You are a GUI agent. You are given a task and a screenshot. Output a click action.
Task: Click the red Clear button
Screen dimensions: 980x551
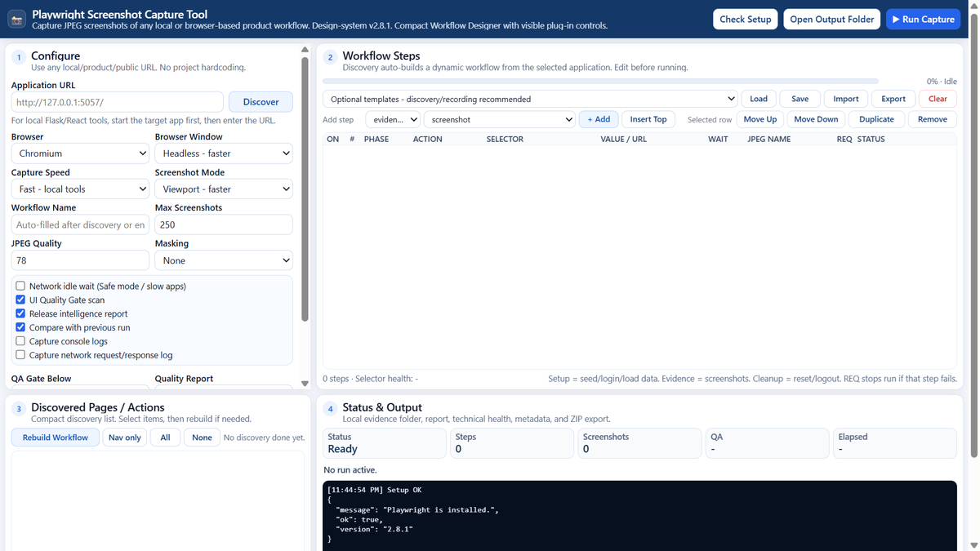(x=938, y=99)
